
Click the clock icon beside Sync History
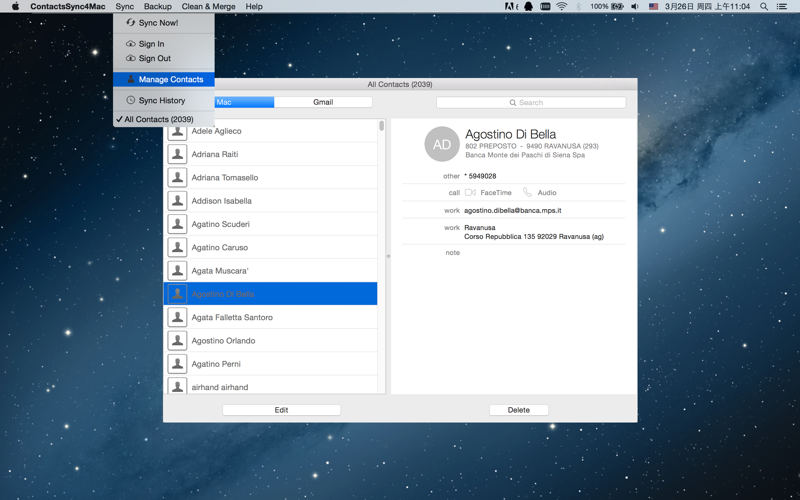(x=131, y=100)
